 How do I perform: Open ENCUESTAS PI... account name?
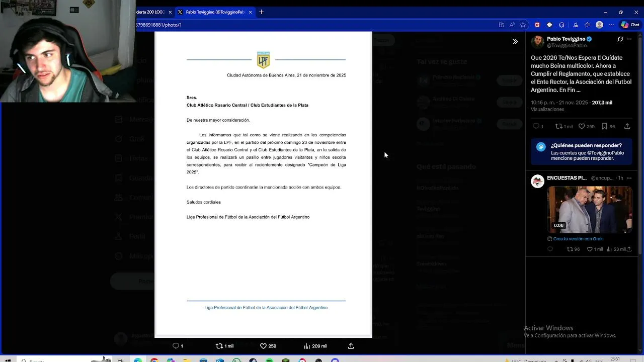pos(567,178)
